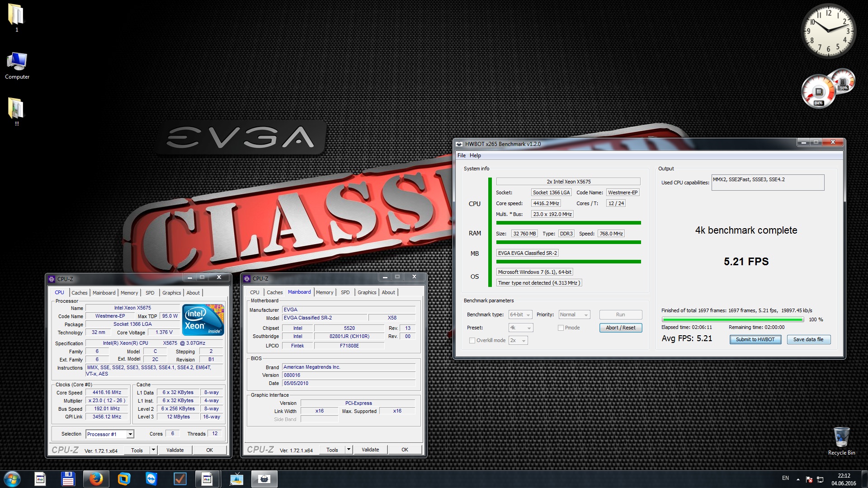This screenshot has height=488, width=868.
Task: Click OK in Mainboard CPU-Z window
Action: coord(405,450)
